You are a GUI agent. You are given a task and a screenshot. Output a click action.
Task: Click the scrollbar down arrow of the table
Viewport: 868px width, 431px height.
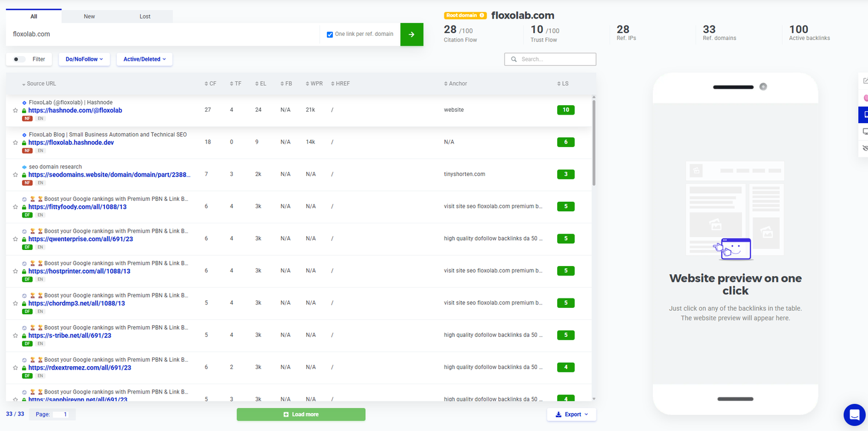point(594,399)
